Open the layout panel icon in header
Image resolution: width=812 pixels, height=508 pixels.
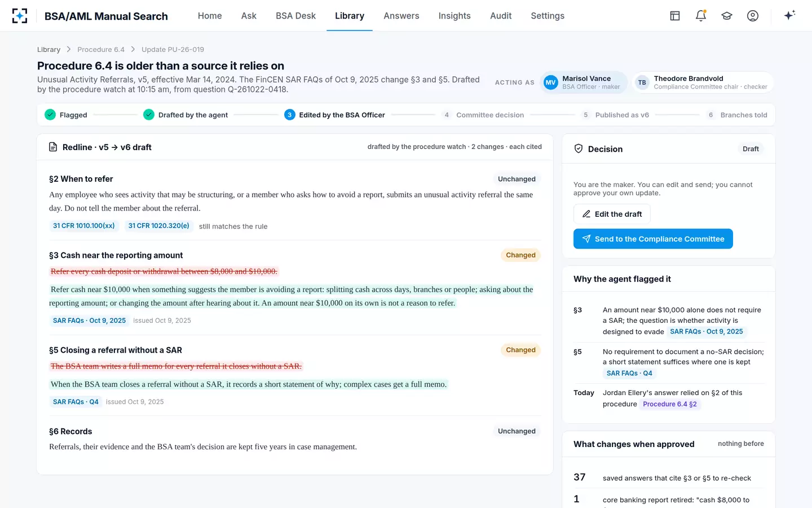[675, 16]
